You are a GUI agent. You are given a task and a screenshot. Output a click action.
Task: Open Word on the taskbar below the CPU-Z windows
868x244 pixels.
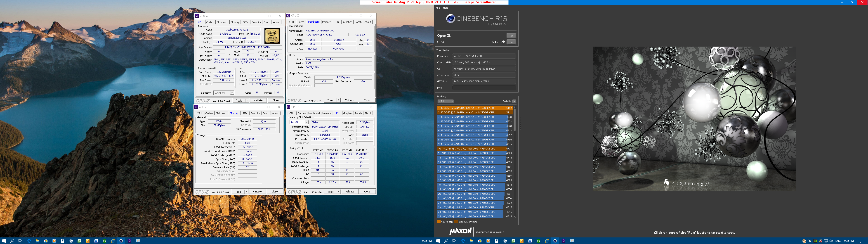point(96,241)
